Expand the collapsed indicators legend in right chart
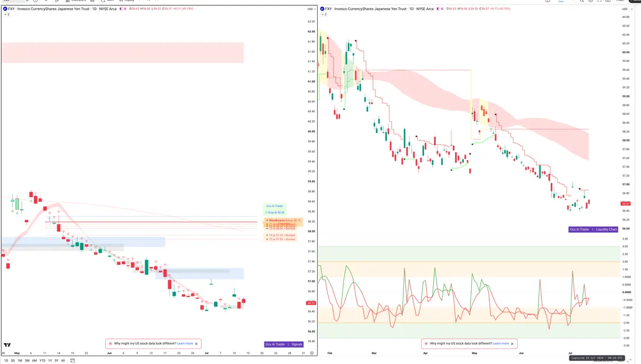641x364 pixels. point(324,14)
